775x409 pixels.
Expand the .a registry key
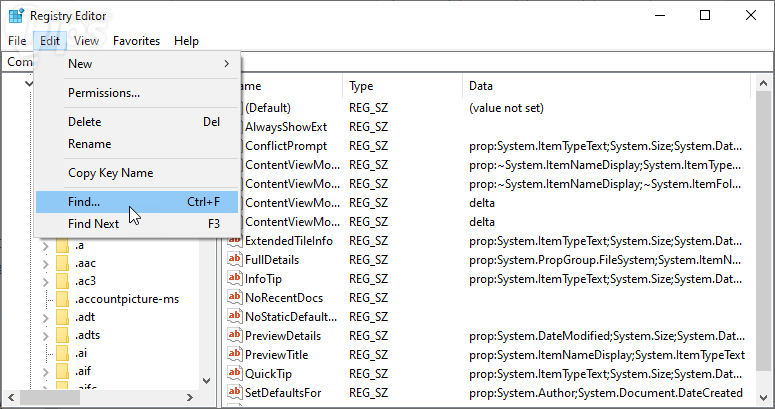pos(44,245)
